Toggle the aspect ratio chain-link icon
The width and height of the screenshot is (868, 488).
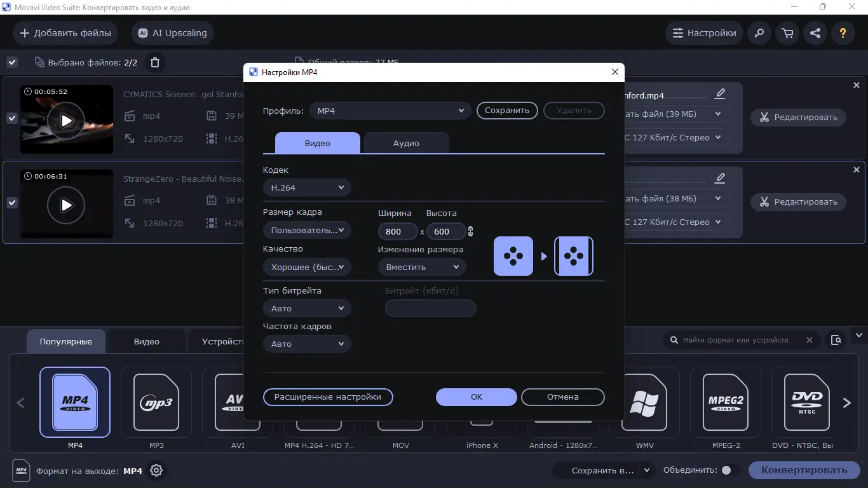470,232
